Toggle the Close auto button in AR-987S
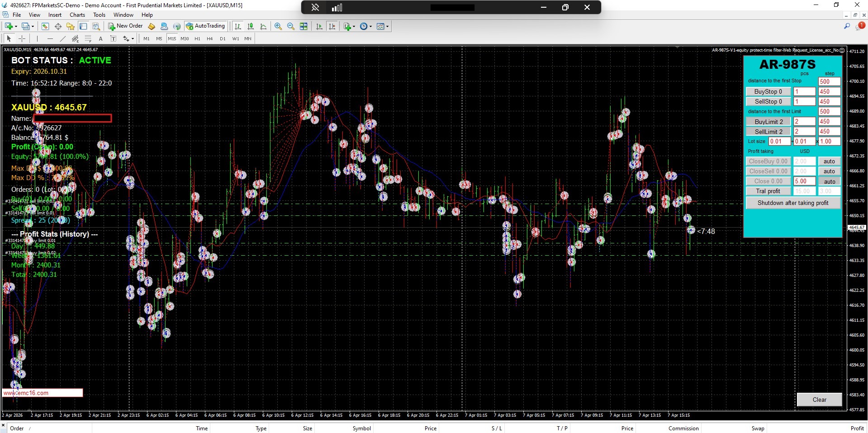The height and width of the screenshot is (433, 868). (829, 181)
